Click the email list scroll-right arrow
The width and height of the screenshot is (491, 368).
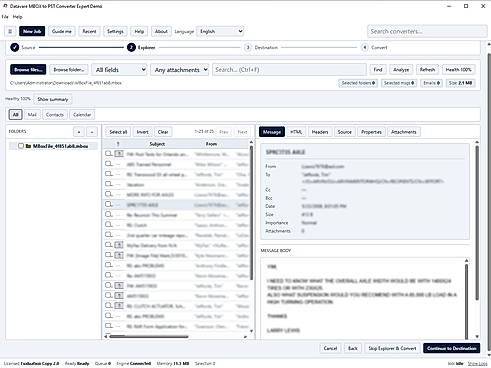245,337
